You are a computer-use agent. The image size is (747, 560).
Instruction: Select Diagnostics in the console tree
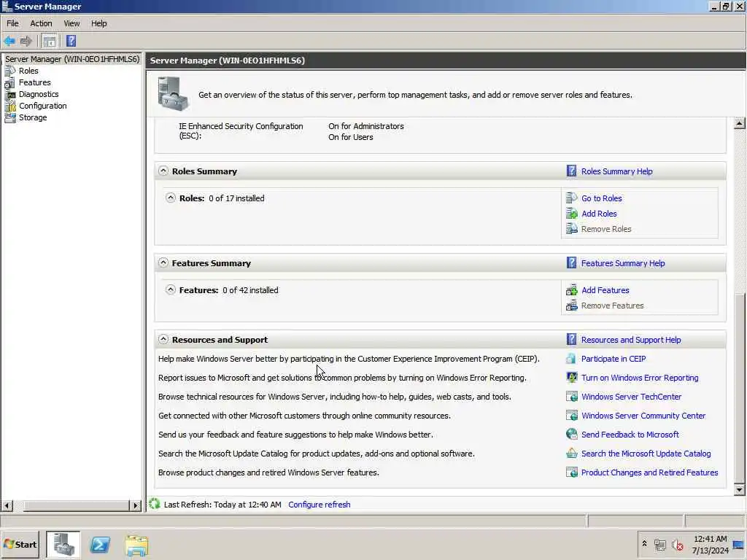point(39,94)
